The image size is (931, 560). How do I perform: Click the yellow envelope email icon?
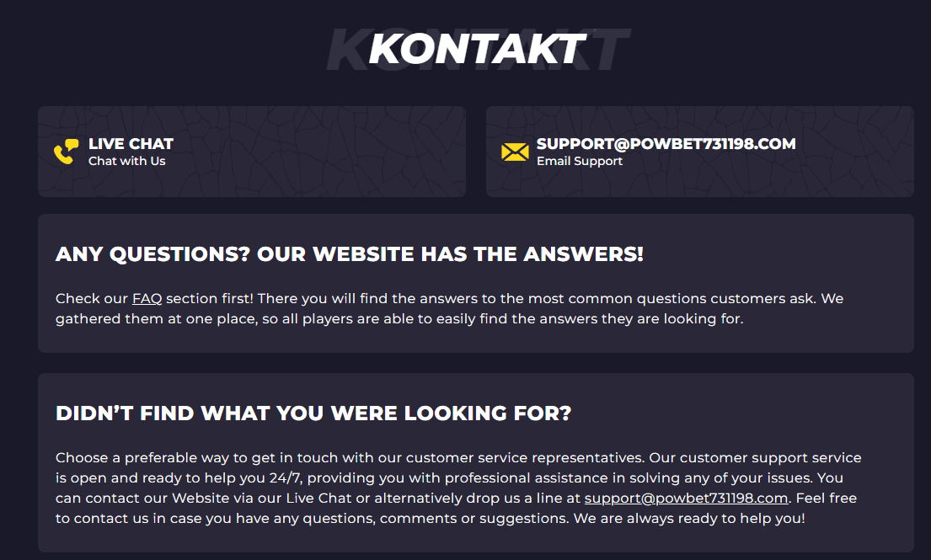tap(515, 152)
